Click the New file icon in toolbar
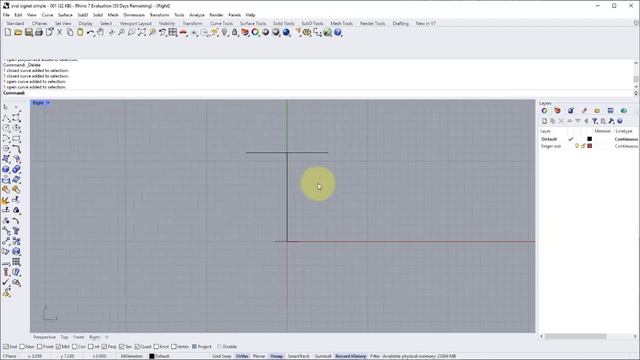This screenshot has width=640, height=360. tap(8, 32)
